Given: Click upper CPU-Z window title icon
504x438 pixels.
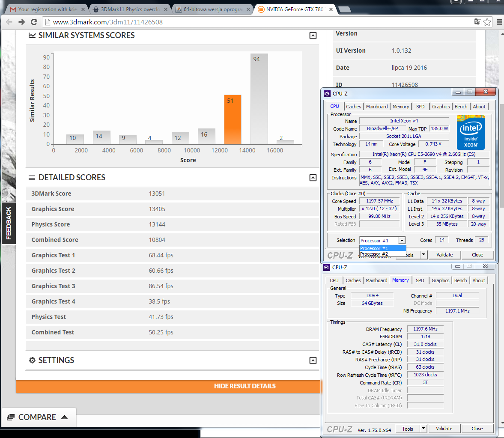Looking at the screenshot, I should click(x=327, y=93).
